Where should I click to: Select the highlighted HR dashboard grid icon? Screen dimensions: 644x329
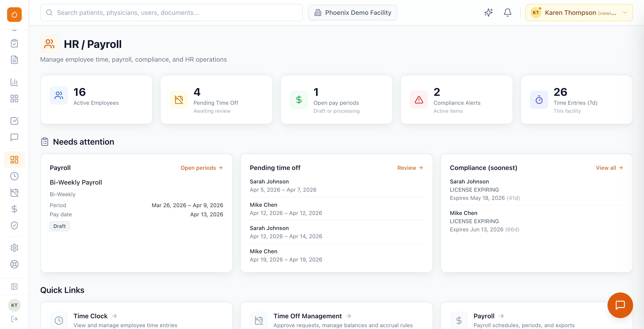14,159
